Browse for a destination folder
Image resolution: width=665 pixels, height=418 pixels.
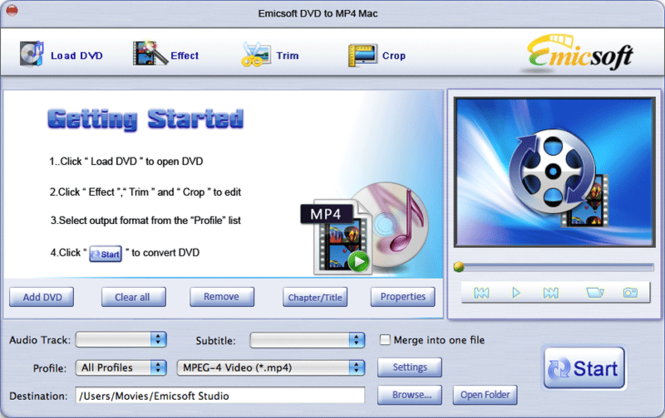(409, 395)
